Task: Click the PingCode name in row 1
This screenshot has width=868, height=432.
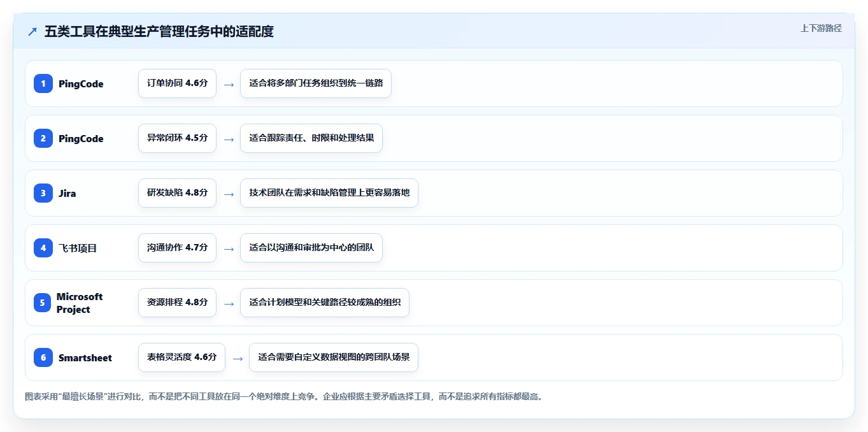Action: (x=81, y=84)
